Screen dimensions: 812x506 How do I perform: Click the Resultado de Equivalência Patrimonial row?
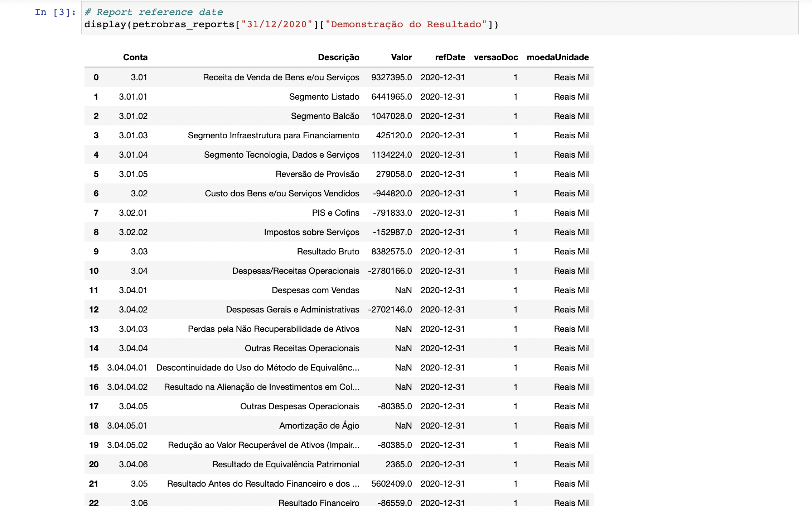(x=285, y=464)
